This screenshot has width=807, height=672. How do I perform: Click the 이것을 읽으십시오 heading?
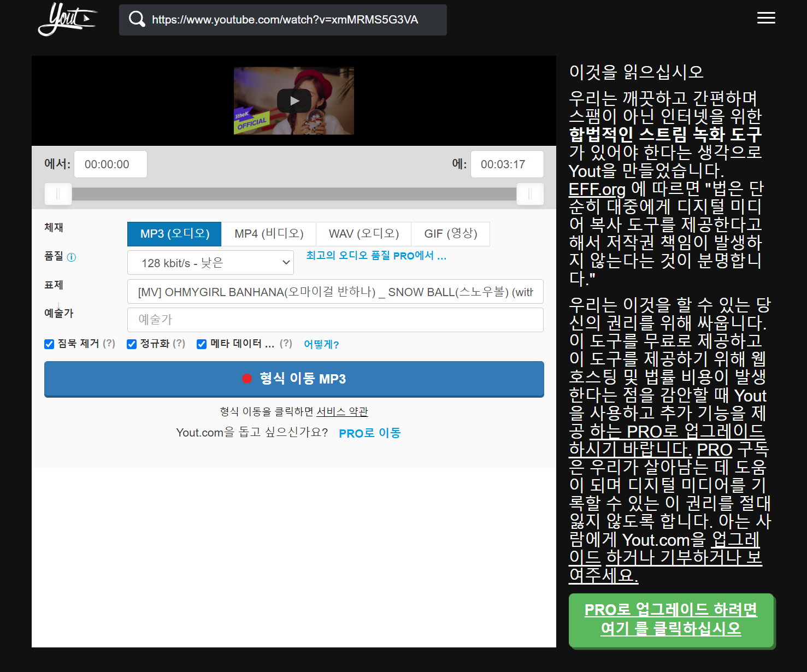coord(636,72)
